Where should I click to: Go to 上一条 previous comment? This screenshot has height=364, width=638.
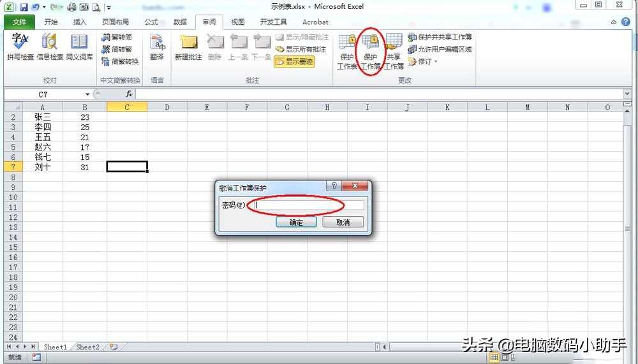pyautogui.click(x=237, y=47)
